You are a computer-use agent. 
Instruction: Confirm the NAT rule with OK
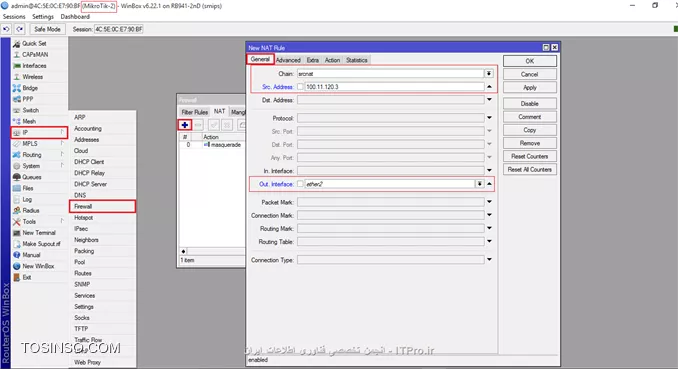(530, 61)
